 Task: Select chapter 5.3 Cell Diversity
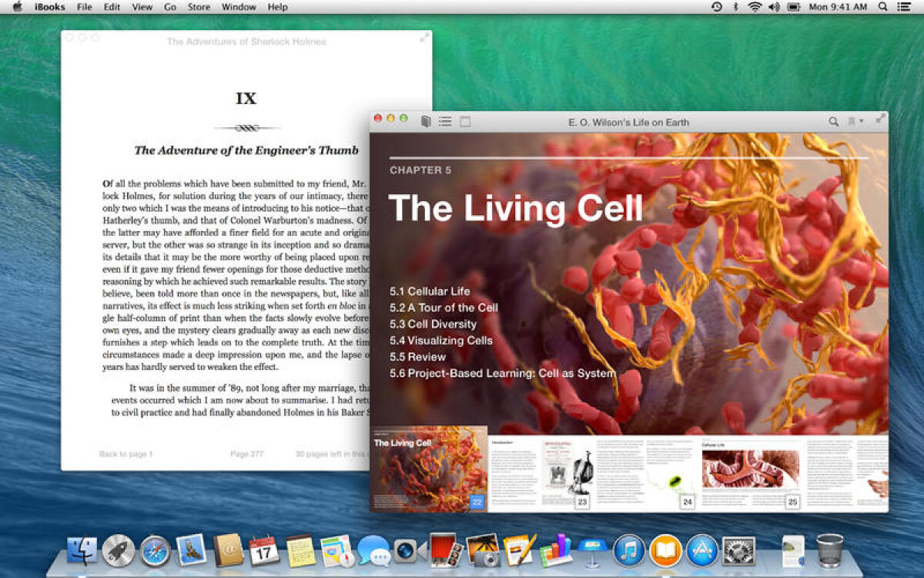pyautogui.click(x=433, y=324)
